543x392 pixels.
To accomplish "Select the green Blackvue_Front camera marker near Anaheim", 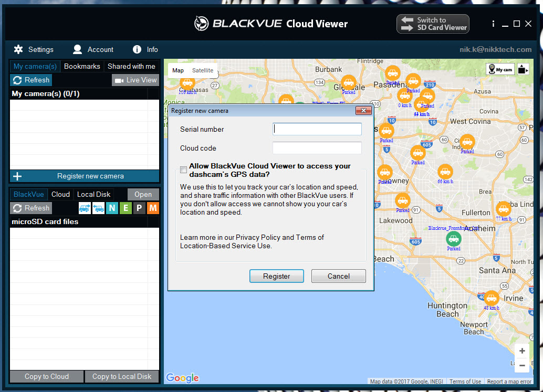I will (x=453, y=238).
